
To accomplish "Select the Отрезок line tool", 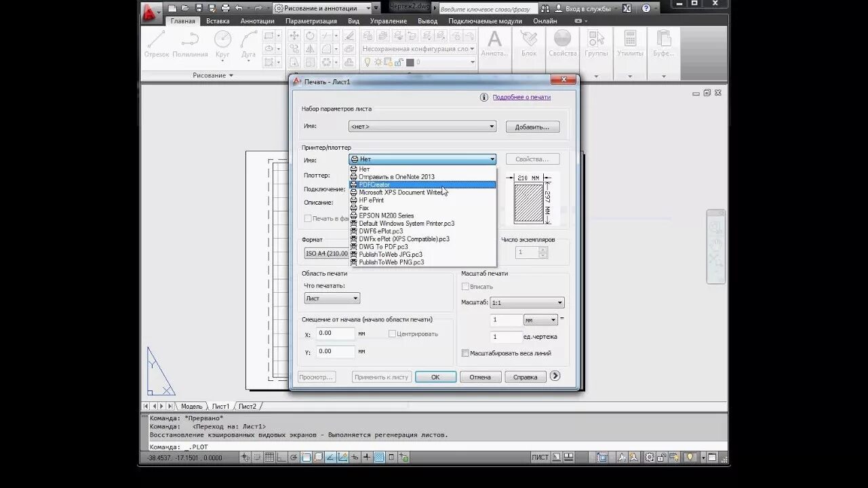I will click(157, 44).
